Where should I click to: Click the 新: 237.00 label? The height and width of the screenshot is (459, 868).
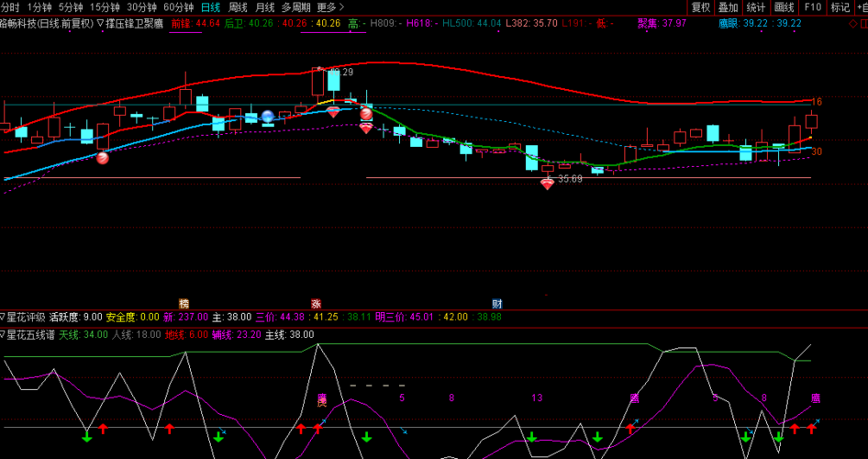click(185, 318)
